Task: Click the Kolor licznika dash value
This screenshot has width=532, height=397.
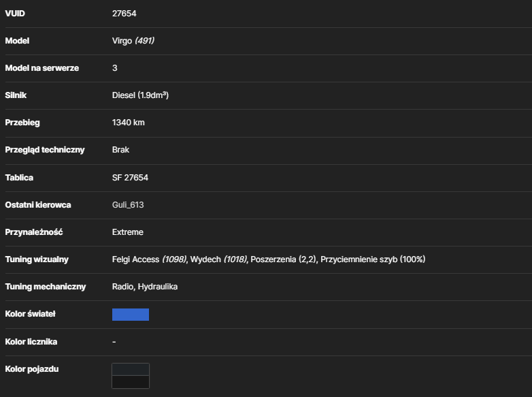Action: tap(114, 342)
